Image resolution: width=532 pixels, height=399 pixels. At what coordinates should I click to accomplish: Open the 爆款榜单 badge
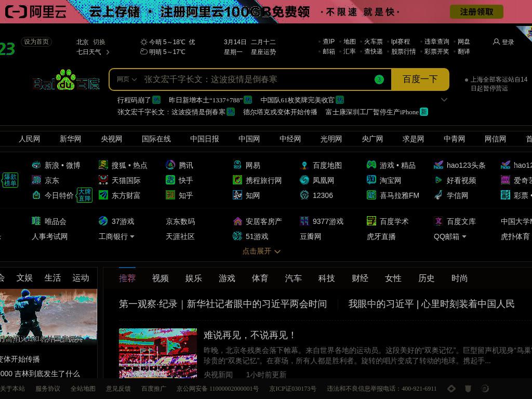[x=10, y=180]
